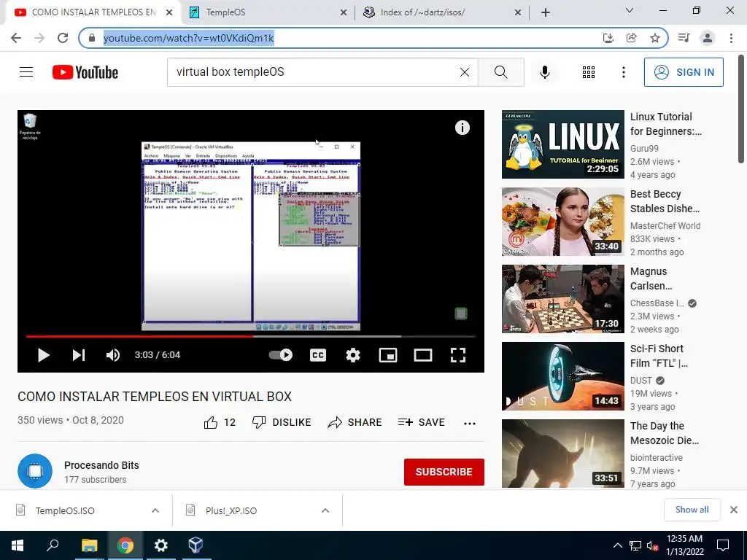Open the Procesando Bits channel name link
The width and height of the screenshot is (747, 560).
click(101, 465)
